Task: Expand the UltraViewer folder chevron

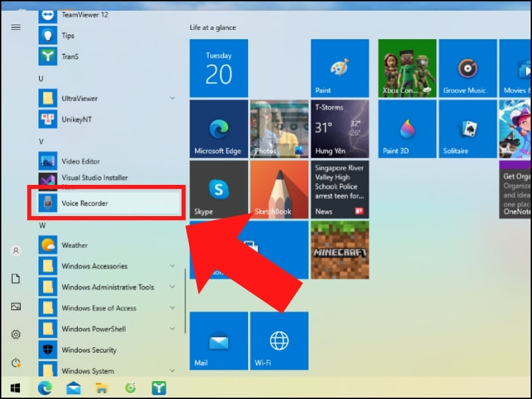Action: [172, 98]
